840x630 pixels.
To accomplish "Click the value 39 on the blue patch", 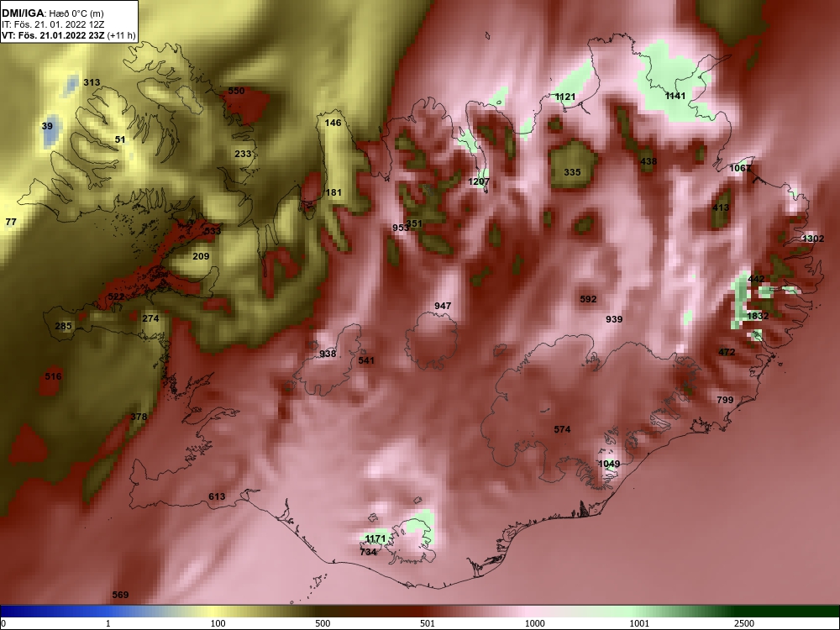I will click(47, 127).
